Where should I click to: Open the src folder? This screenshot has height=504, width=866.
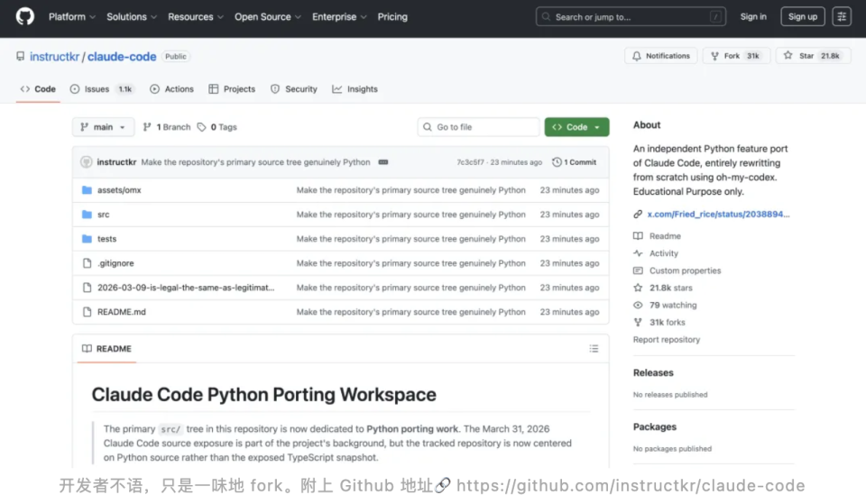[103, 215]
